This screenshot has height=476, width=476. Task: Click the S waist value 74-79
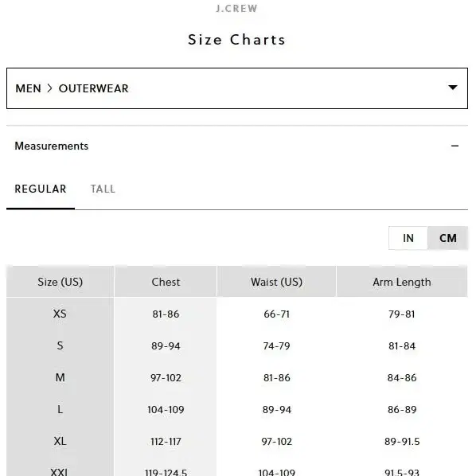click(276, 345)
